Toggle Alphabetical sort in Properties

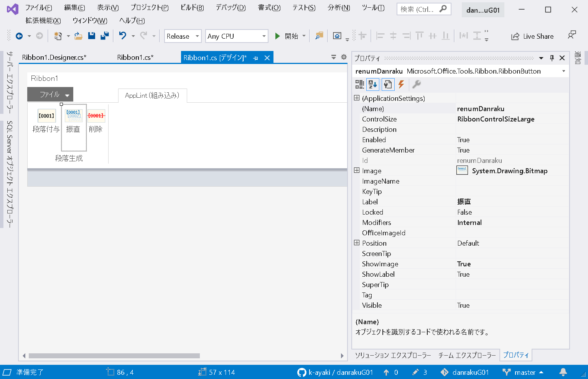click(372, 84)
